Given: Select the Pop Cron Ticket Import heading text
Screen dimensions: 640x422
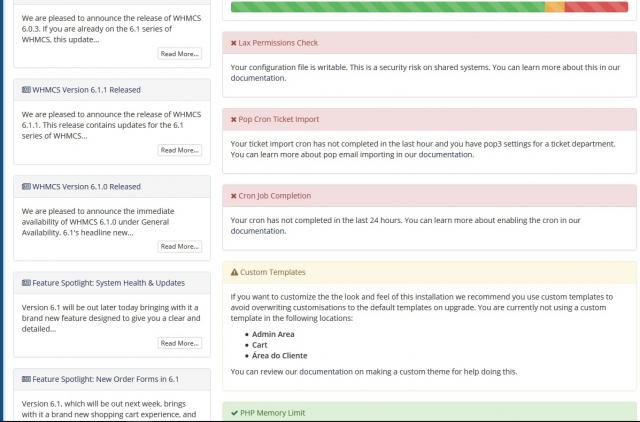Looking at the screenshot, I should click(x=279, y=119).
